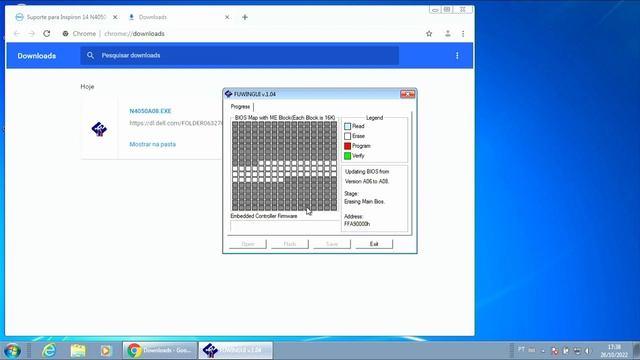
Task: Switch to Suporte para Inspiron 14 tab
Action: point(65,17)
